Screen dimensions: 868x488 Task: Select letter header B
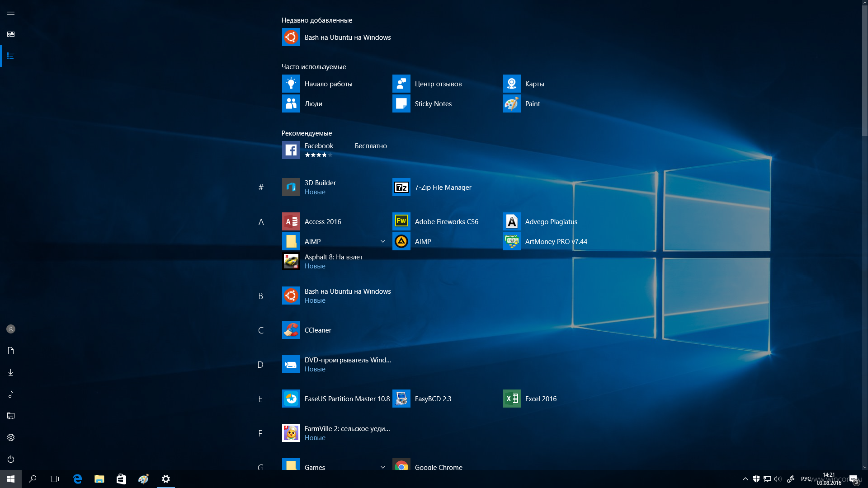(x=261, y=296)
